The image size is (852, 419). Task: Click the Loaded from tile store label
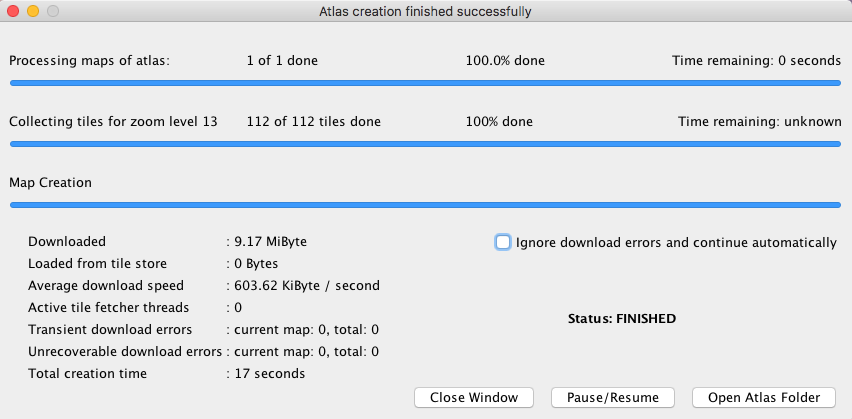pyautogui.click(x=97, y=264)
